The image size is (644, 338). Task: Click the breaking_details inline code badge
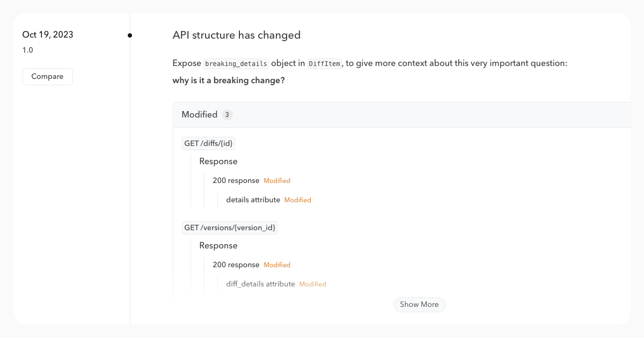[x=236, y=63]
